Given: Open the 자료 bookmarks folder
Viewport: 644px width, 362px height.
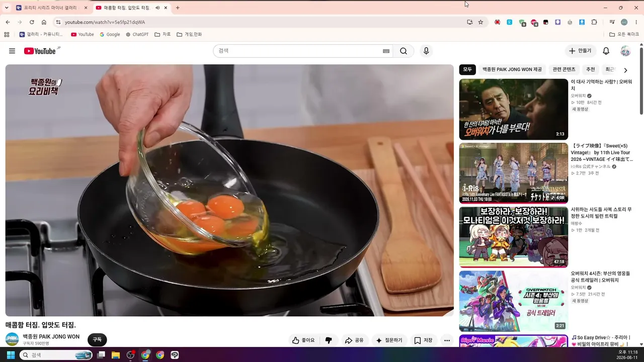Looking at the screenshot, I should [163, 34].
